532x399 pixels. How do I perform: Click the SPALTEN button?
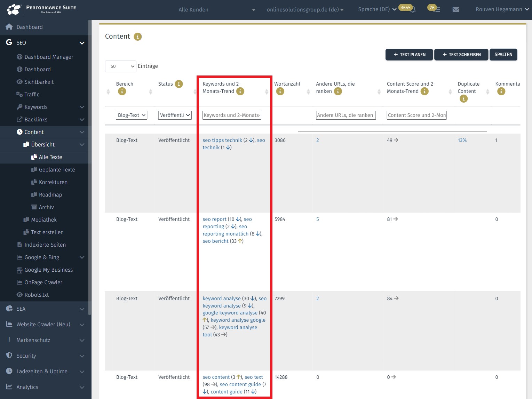503,55
